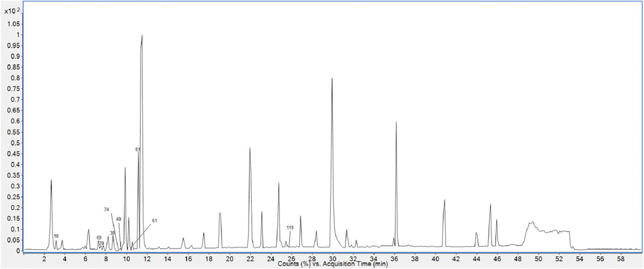Click the peak label 69
Image resolution: width=644 pixels, height=269 pixels.
click(99, 238)
